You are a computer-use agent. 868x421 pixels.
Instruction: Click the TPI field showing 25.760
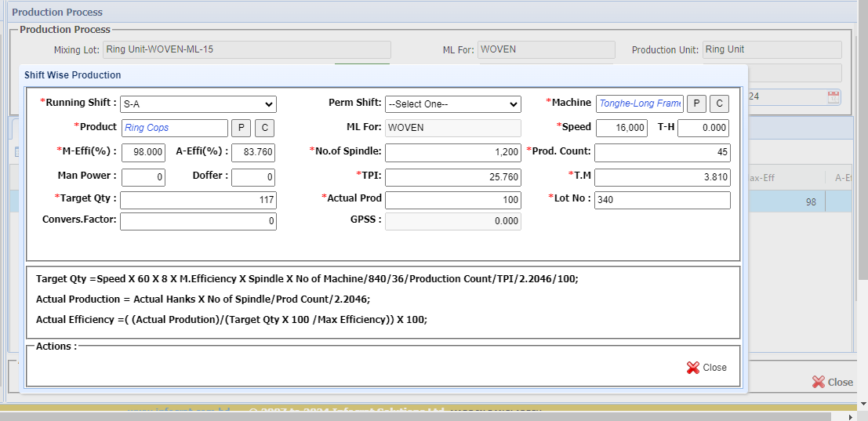[x=453, y=178]
